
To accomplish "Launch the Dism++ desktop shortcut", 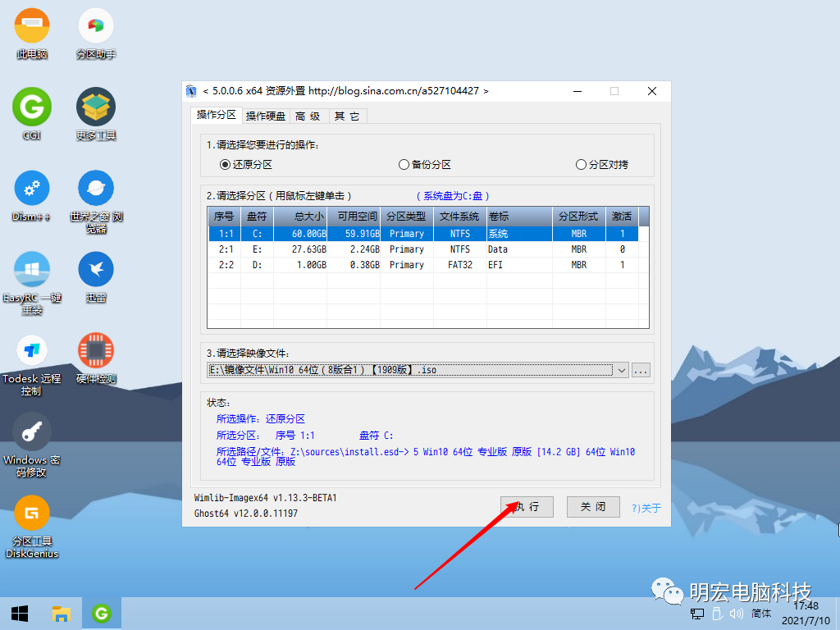I will coord(32,196).
